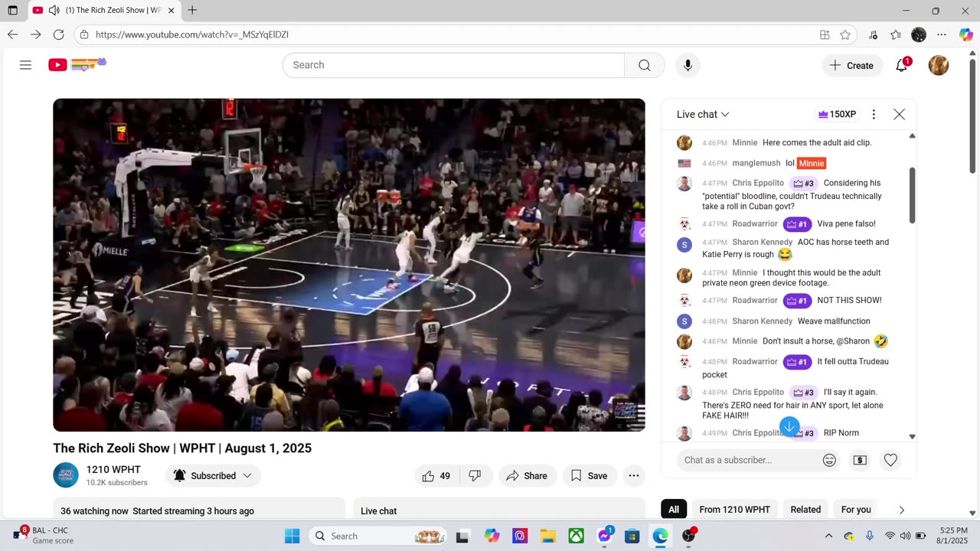This screenshot has width=980, height=551.
Task: Open the taskbar clock and date
Action: click(x=952, y=536)
